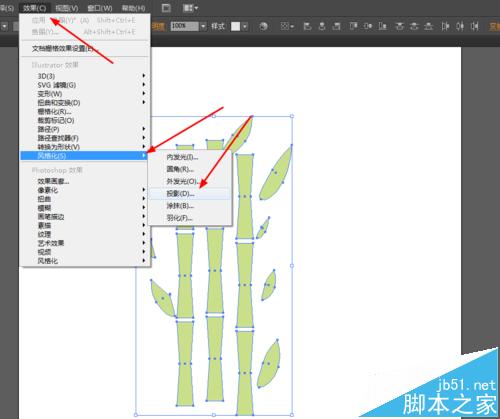Select the 裁剪标记(O) menu item
This screenshot has height=419, width=500.
85,120
